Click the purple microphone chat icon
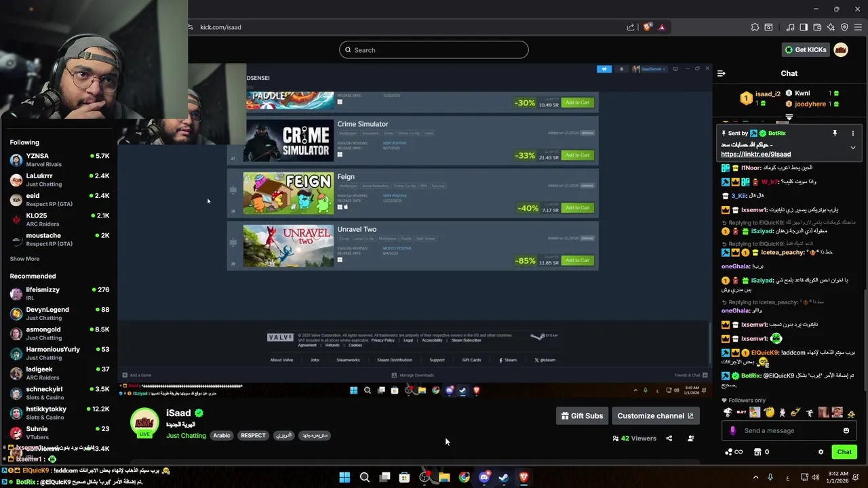 click(x=732, y=430)
